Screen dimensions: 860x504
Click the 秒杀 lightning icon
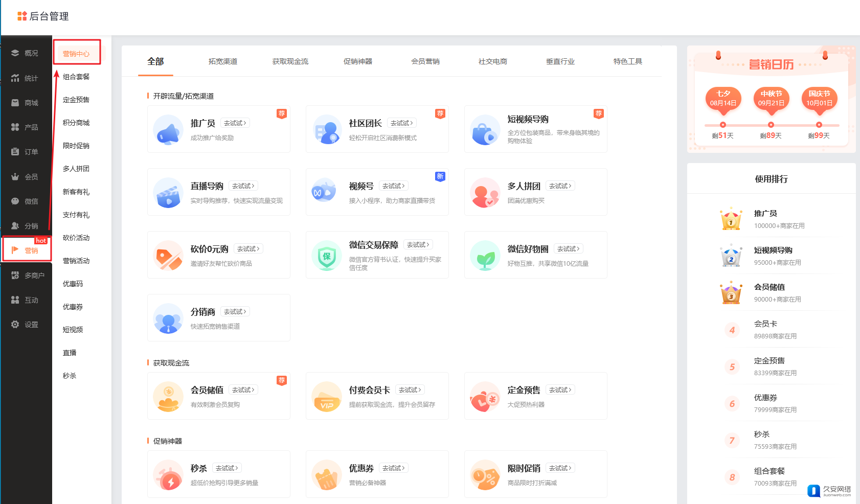click(168, 475)
